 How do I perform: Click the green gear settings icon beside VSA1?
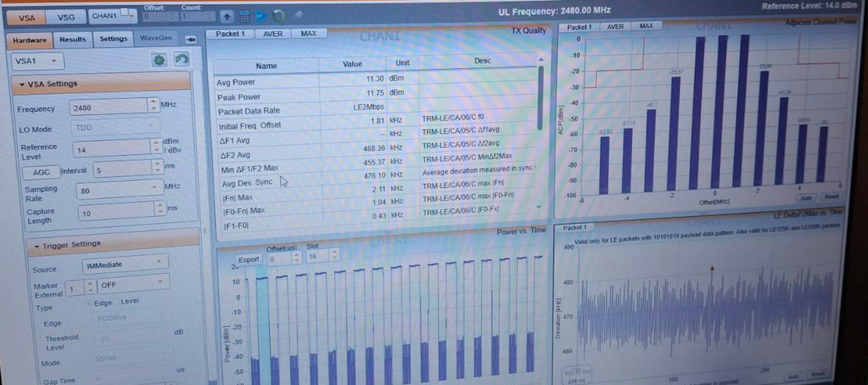tap(159, 60)
